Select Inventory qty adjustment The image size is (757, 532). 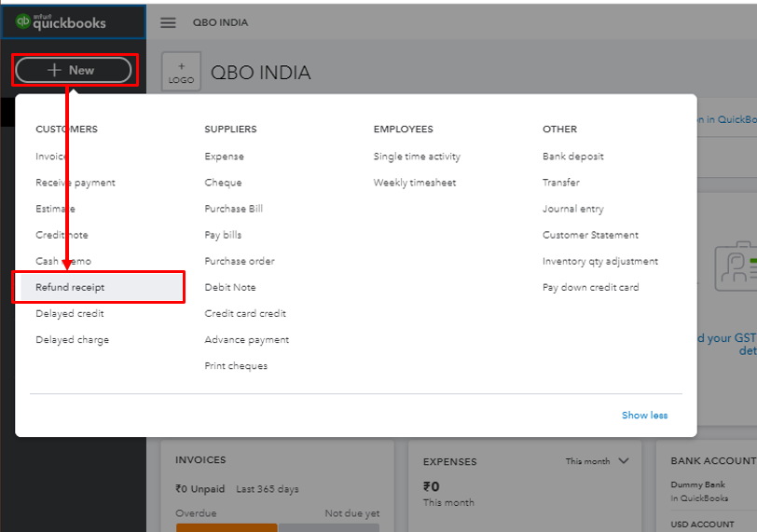click(x=600, y=261)
